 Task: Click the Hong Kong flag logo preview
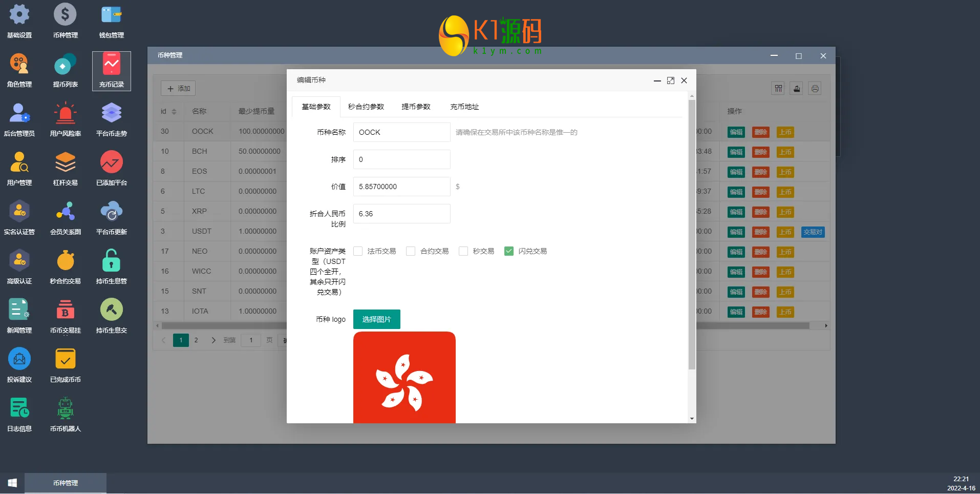[404, 377]
